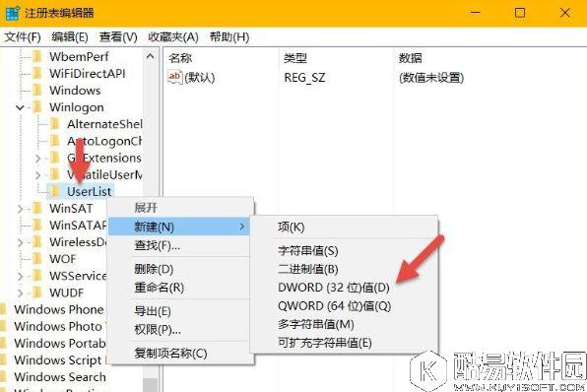587x392 pixels.
Task: Select the Windows Script key
Action: (58, 360)
